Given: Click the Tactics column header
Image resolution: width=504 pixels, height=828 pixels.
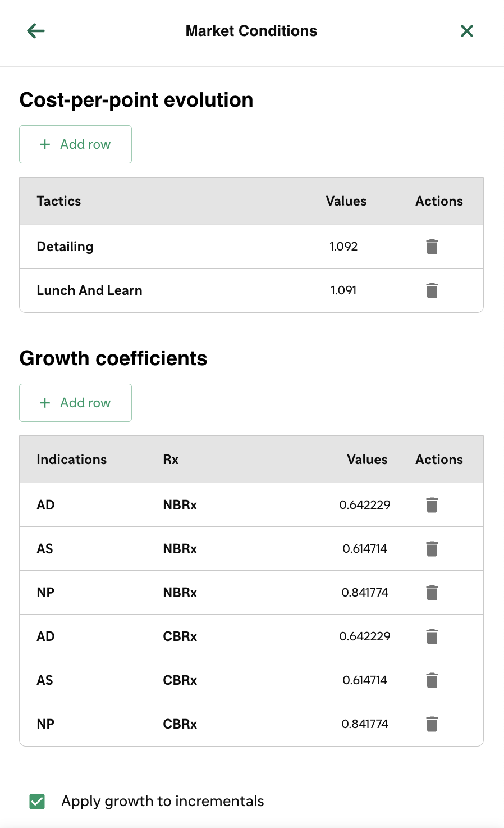Looking at the screenshot, I should pos(59,201).
